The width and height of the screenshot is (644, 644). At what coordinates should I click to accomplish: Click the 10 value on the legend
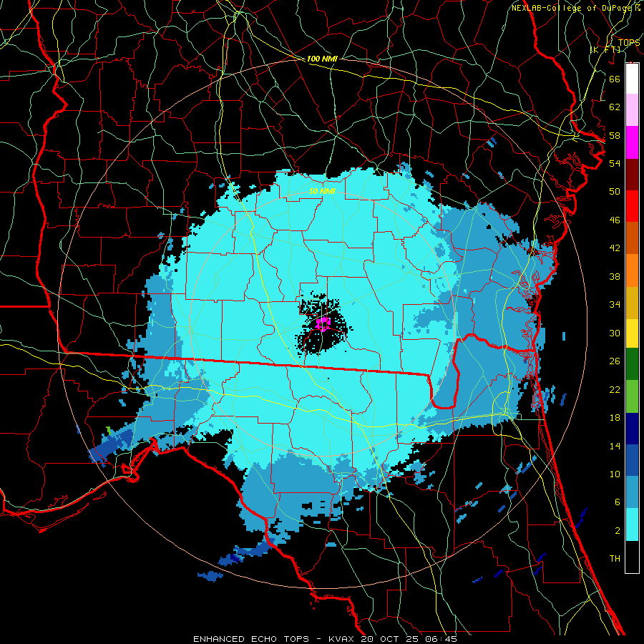pos(615,474)
